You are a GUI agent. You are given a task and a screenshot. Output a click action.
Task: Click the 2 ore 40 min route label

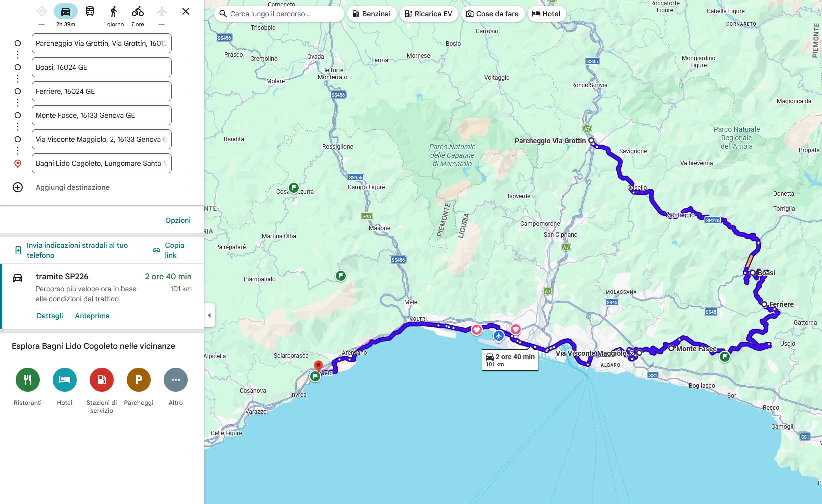[x=510, y=360]
